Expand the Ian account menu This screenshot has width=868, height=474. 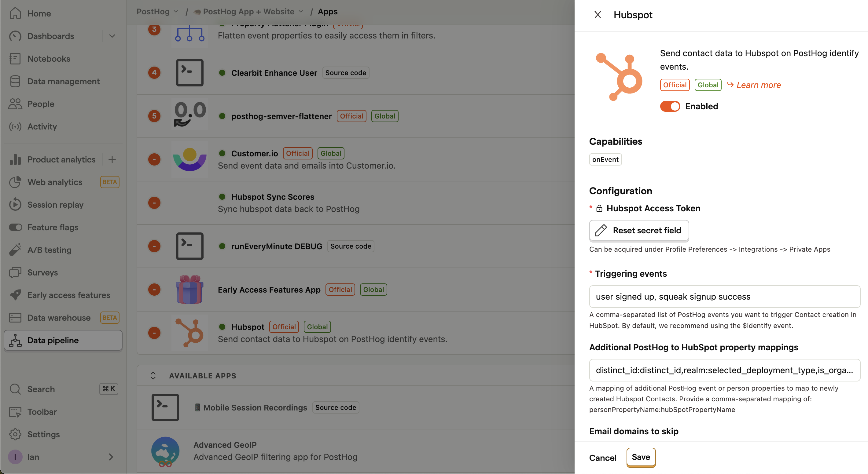111,457
